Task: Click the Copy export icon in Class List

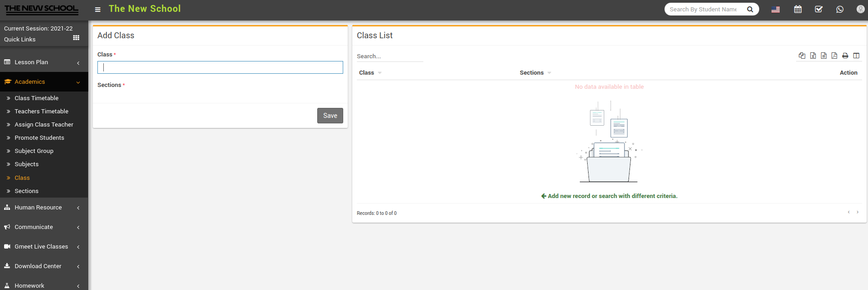Action: point(802,56)
